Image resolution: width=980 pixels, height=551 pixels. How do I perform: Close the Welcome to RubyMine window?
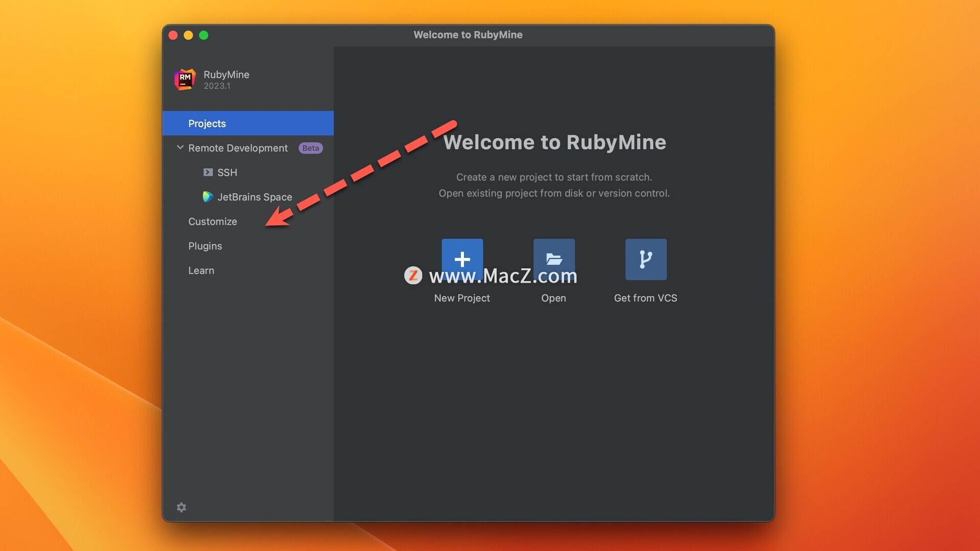(x=173, y=35)
